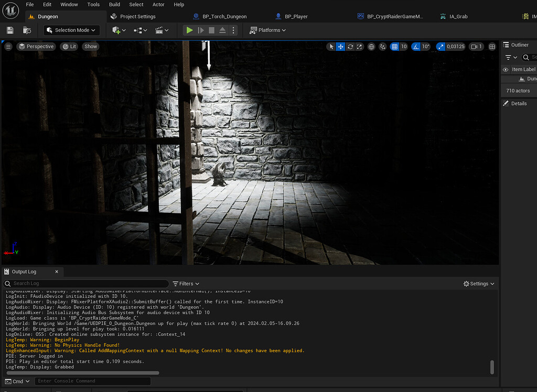Image resolution: width=537 pixels, height=392 pixels.
Task: Click the world coordinate system globe icon
Action: 372,47
